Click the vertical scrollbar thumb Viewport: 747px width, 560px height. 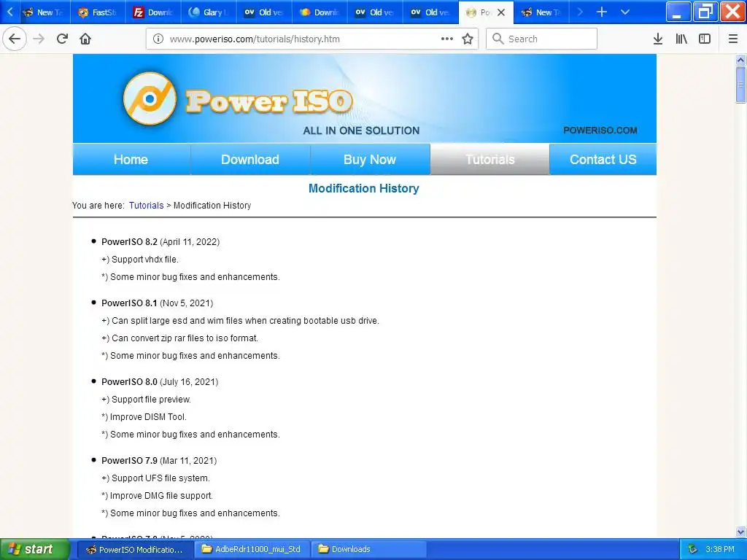pos(740,85)
